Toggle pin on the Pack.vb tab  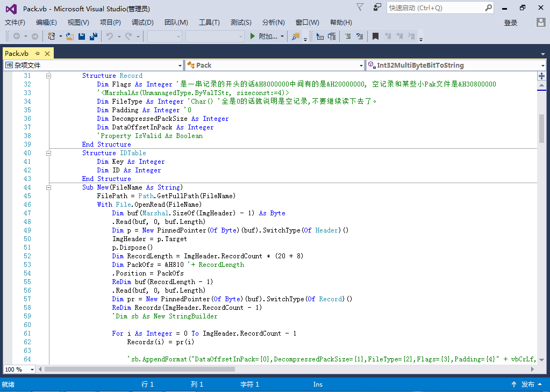38,54
